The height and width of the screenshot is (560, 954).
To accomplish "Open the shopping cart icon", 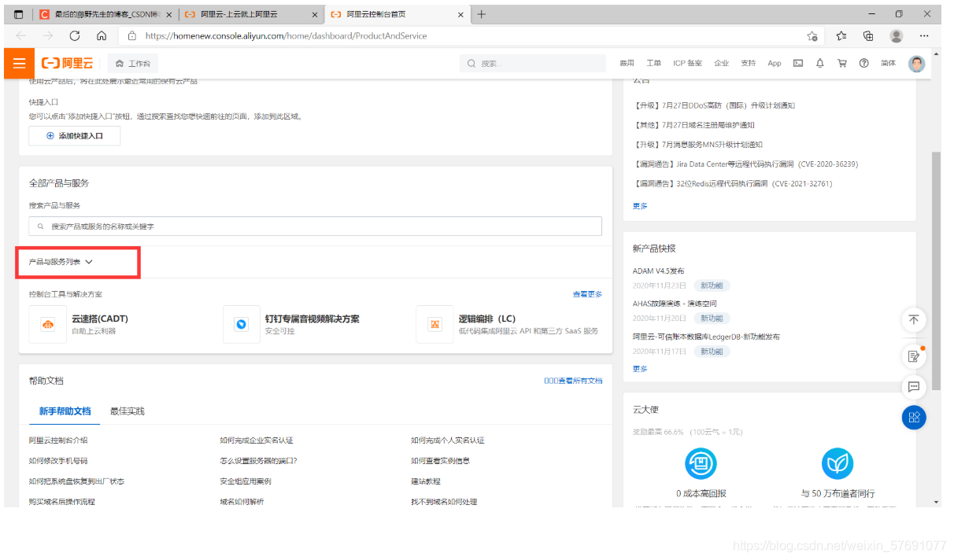I will 841,63.
